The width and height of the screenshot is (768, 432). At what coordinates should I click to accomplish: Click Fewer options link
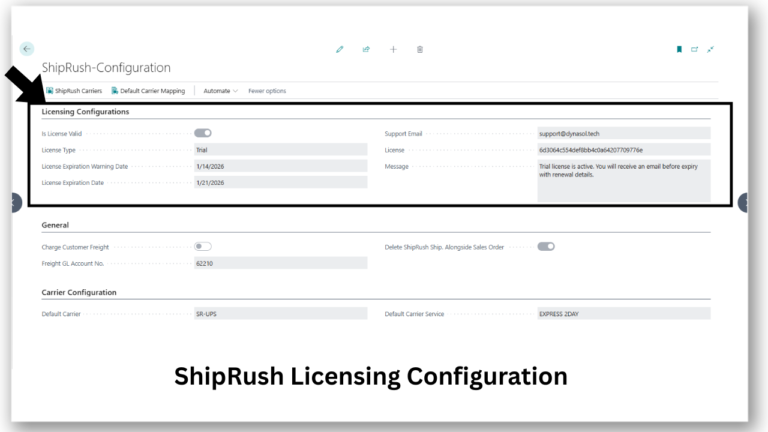coord(267,91)
